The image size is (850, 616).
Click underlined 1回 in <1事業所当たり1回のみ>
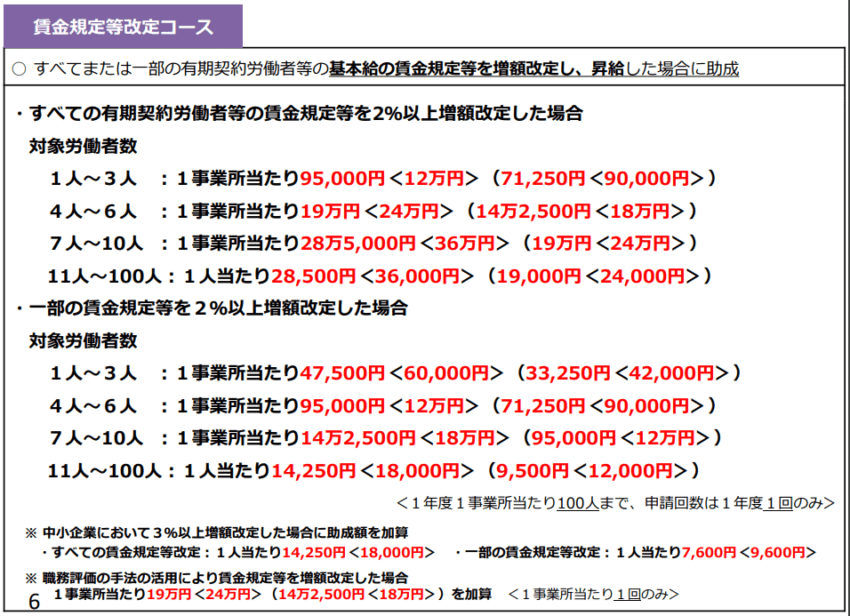tap(628, 595)
